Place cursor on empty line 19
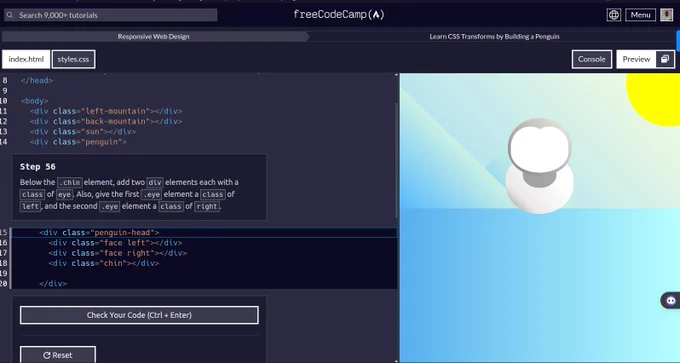This screenshot has width=680, height=363. [x=204, y=274]
